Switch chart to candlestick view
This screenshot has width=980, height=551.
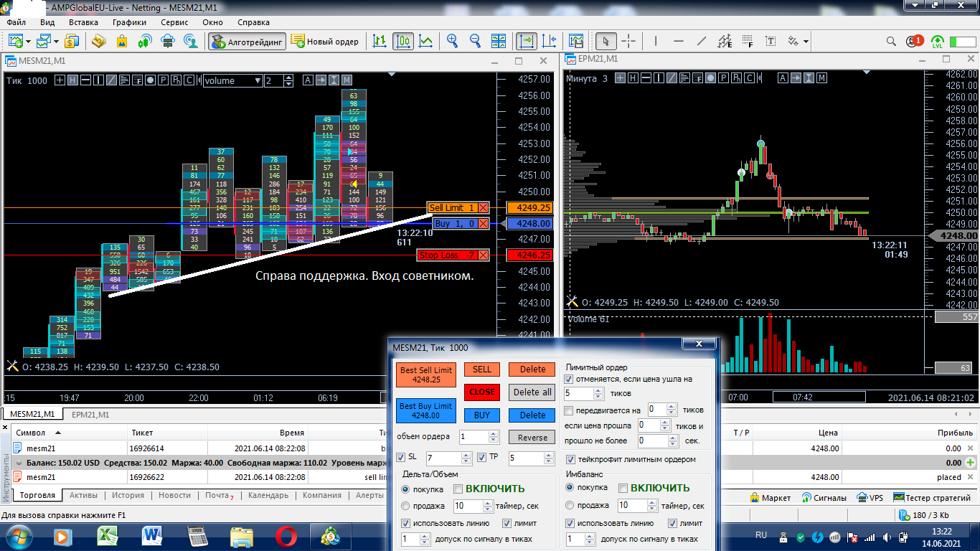click(403, 42)
